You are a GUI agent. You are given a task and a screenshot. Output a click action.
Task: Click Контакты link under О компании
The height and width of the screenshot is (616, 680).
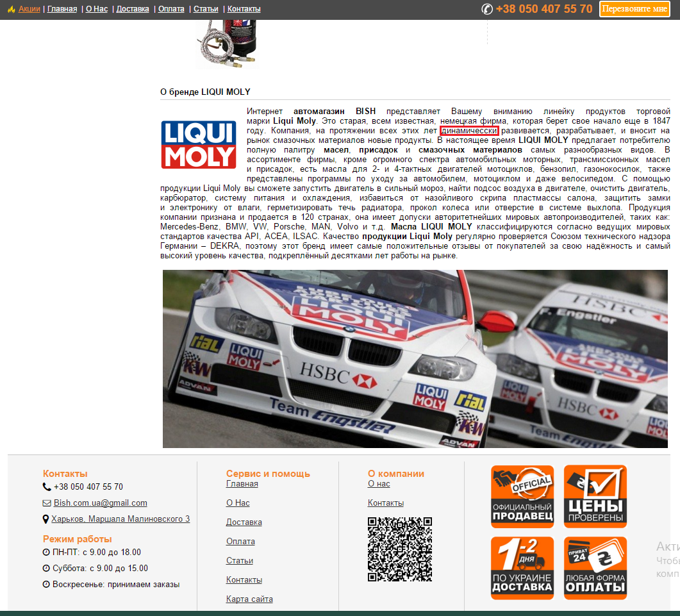[x=386, y=503]
